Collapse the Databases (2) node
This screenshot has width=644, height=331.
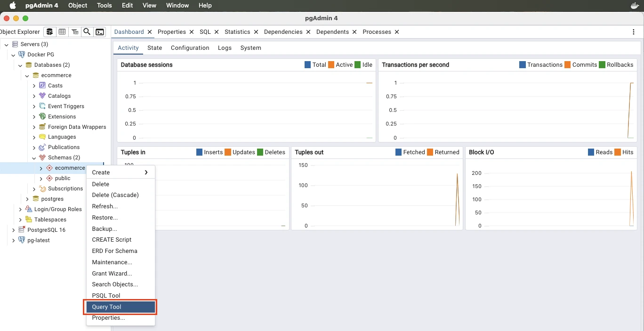(x=20, y=65)
